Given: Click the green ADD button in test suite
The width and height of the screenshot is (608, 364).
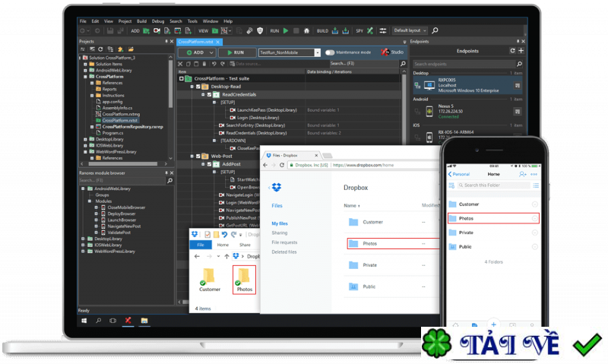Looking at the screenshot, I should click(195, 52).
